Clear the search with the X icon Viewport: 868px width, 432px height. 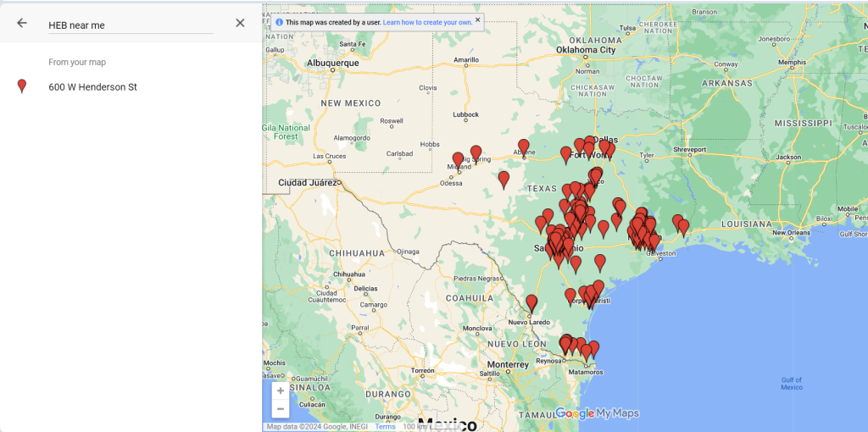coord(240,24)
